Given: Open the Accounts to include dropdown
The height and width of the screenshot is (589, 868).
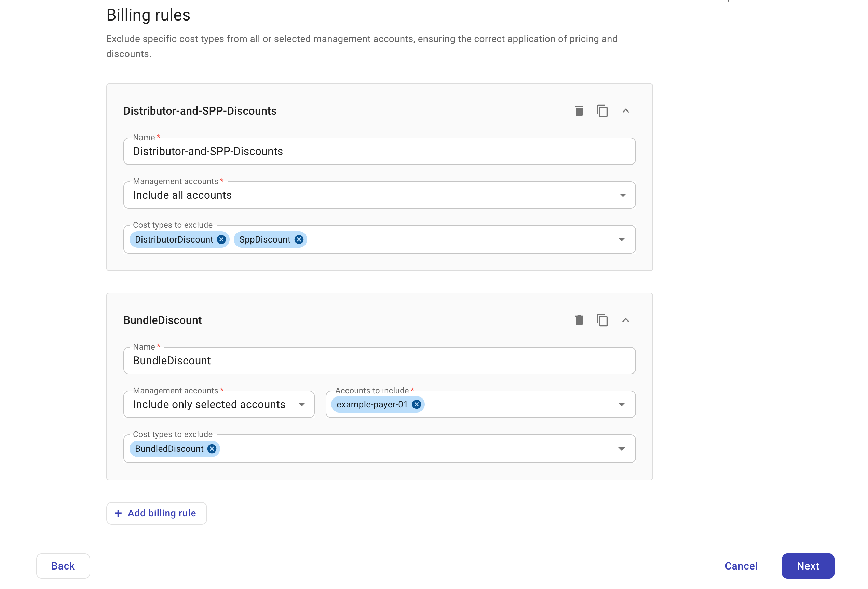Looking at the screenshot, I should click(x=621, y=404).
